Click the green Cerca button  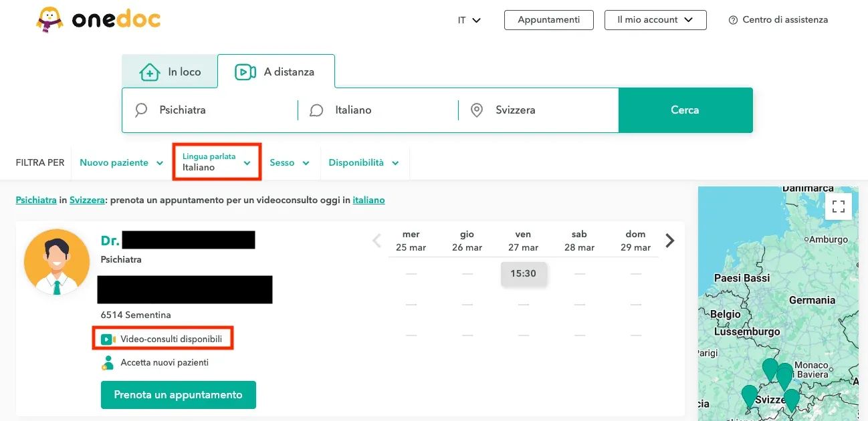point(685,110)
